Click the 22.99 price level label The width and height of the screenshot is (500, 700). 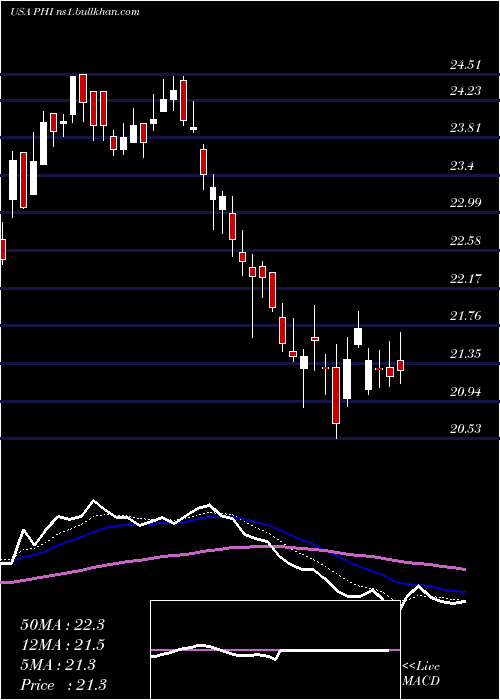465,203
